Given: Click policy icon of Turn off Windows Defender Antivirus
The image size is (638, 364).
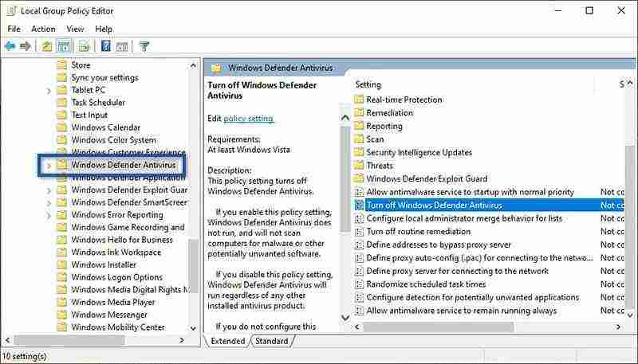Looking at the screenshot, I should tap(359, 205).
